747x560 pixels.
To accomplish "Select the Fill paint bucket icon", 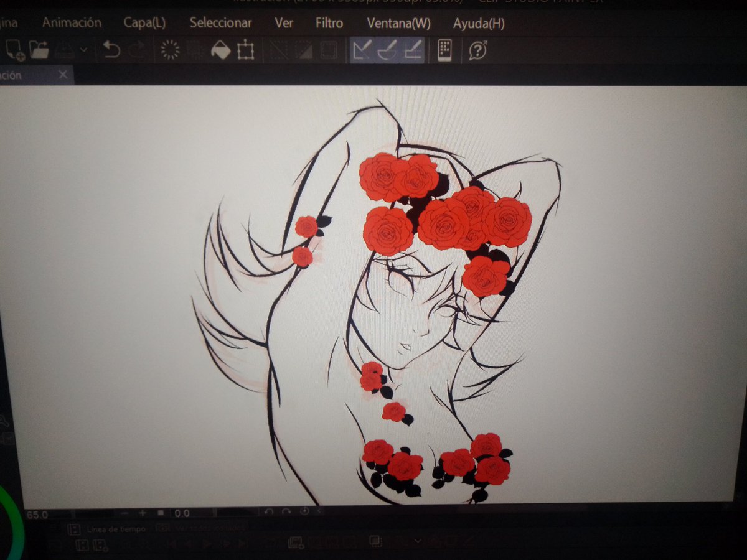I will pyautogui.click(x=221, y=51).
